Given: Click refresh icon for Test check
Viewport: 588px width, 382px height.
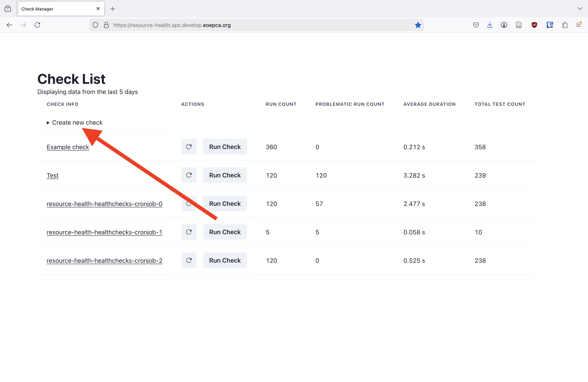Looking at the screenshot, I should tap(189, 175).
